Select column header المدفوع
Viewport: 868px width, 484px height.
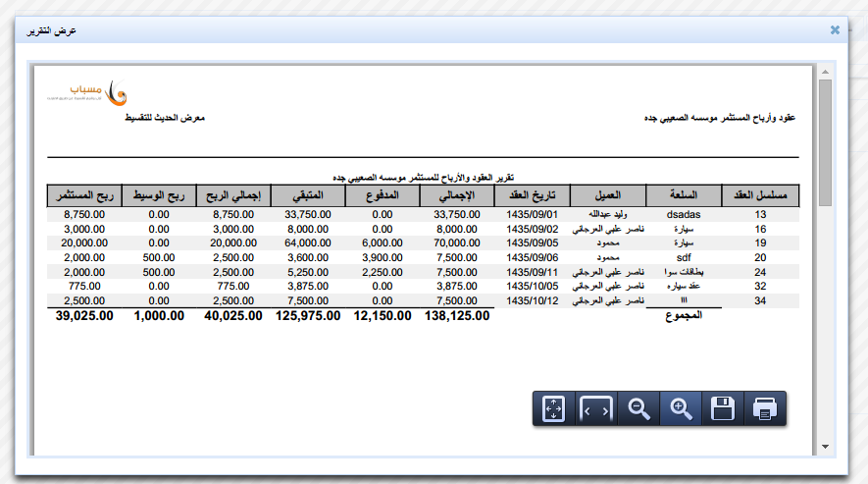coord(382,195)
